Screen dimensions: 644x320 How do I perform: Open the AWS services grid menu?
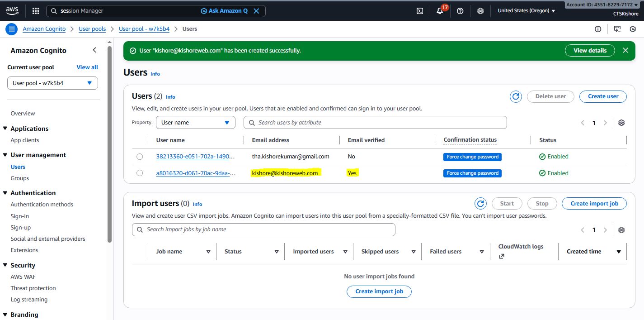36,11
